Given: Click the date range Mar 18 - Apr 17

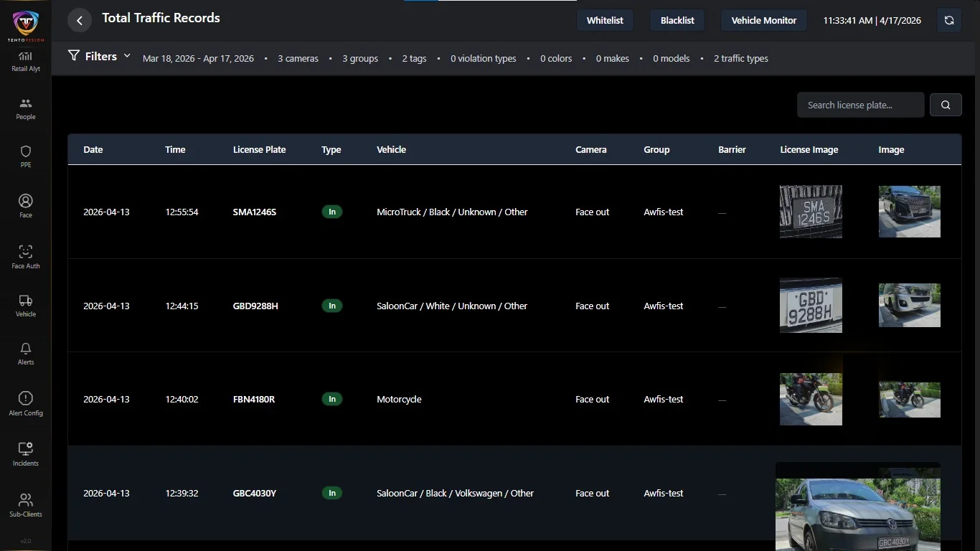Looking at the screenshot, I should tap(198, 59).
